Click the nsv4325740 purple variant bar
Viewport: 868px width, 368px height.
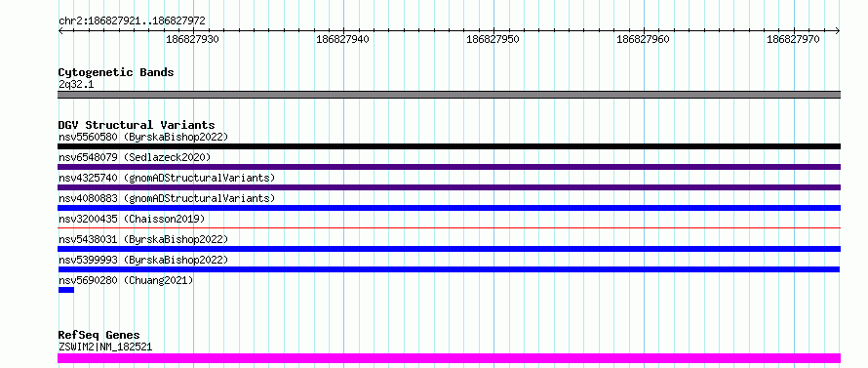pyautogui.click(x=449, y=187)
